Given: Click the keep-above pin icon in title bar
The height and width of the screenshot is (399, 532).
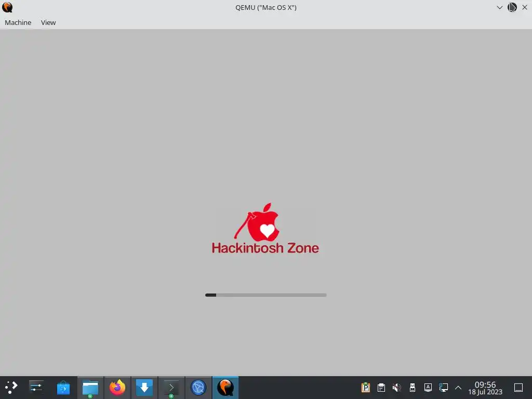Looking at the screenshot, I should [512, 7].
